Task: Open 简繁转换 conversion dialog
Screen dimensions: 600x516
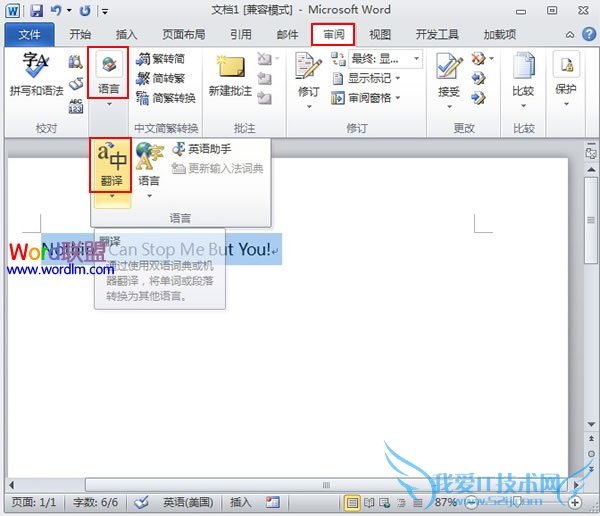Action: (x=166, y=98)
